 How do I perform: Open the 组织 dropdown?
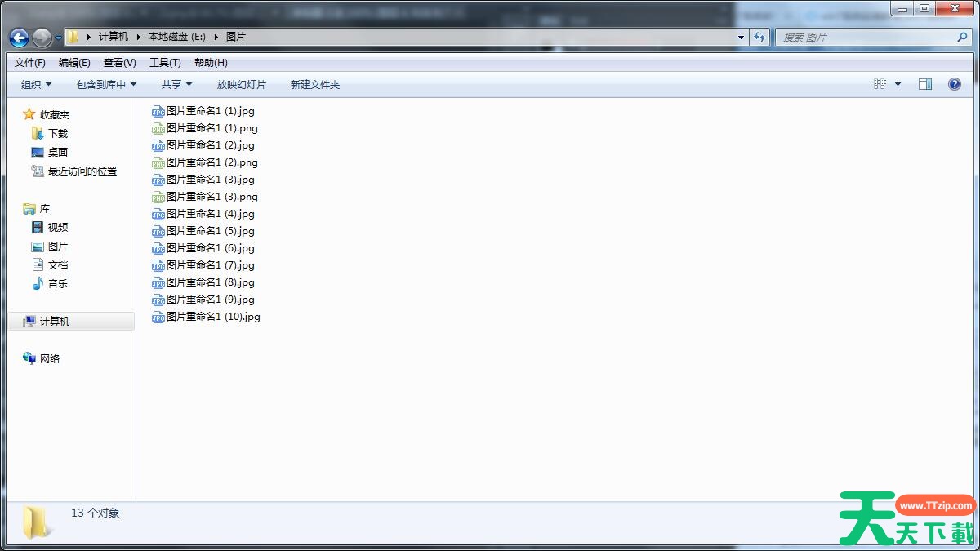[x=36, y=84]
